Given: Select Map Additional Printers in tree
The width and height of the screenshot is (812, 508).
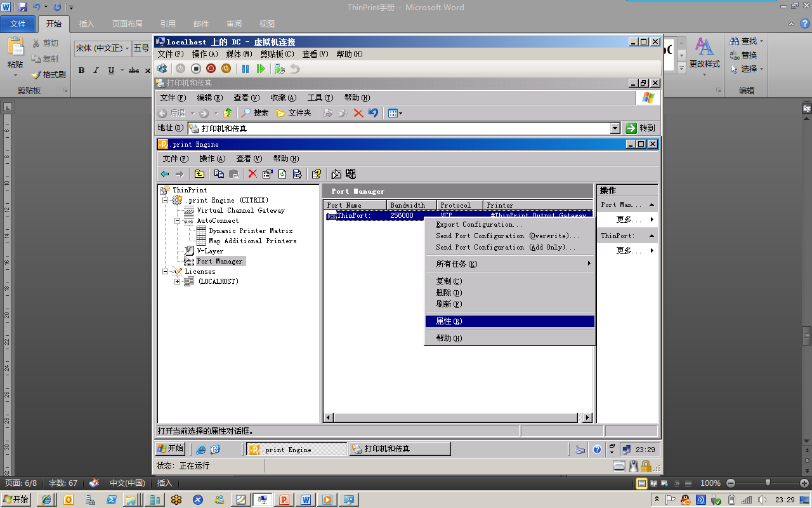Looking at the screenshot, I should pyautogui.click(x=252, y=241).
